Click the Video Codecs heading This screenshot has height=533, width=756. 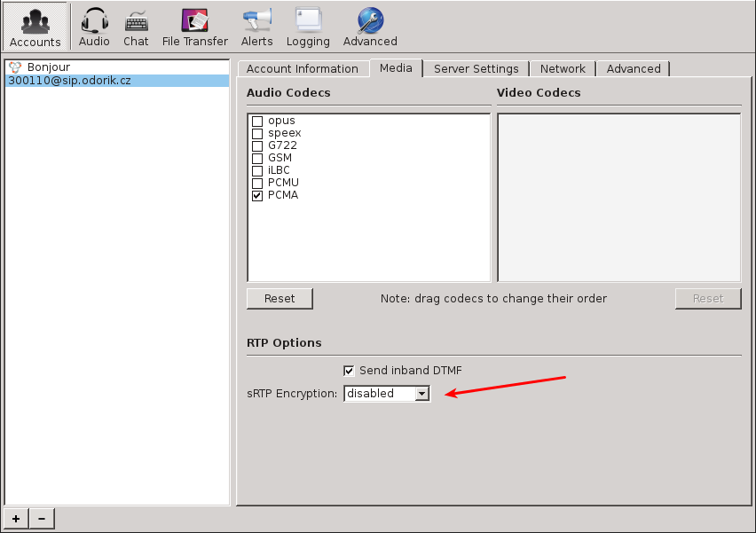coord(539,92)
